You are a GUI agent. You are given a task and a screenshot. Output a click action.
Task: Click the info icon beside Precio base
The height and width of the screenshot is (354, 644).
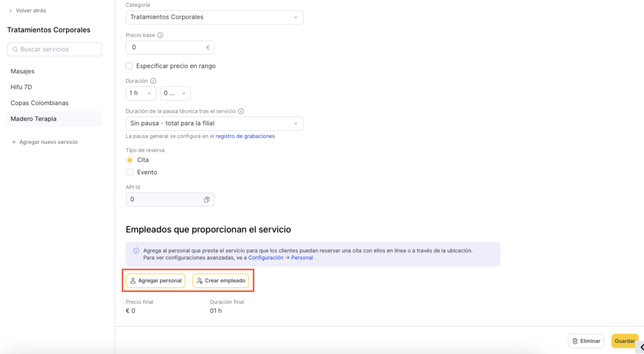160,36
